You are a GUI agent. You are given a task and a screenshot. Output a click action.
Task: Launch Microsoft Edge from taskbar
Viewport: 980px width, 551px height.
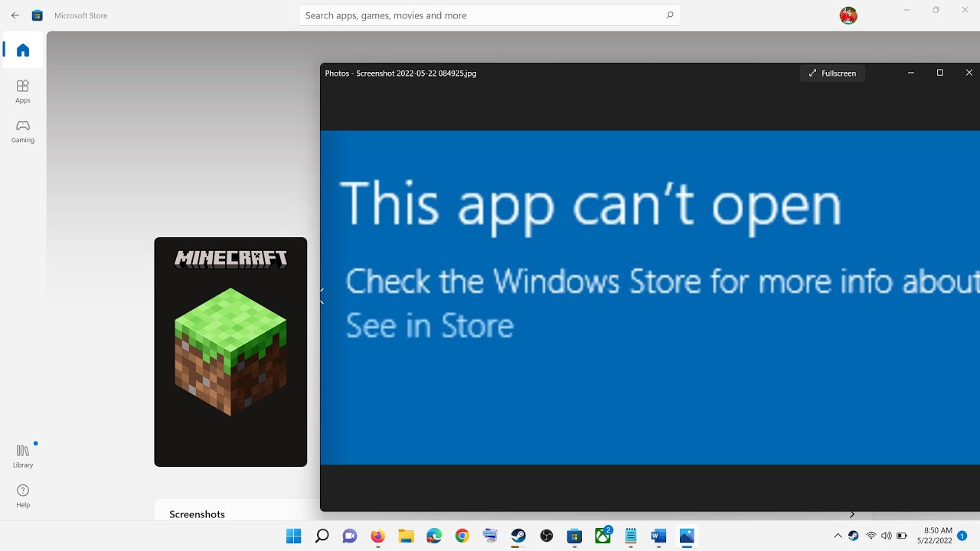point(434,536)
